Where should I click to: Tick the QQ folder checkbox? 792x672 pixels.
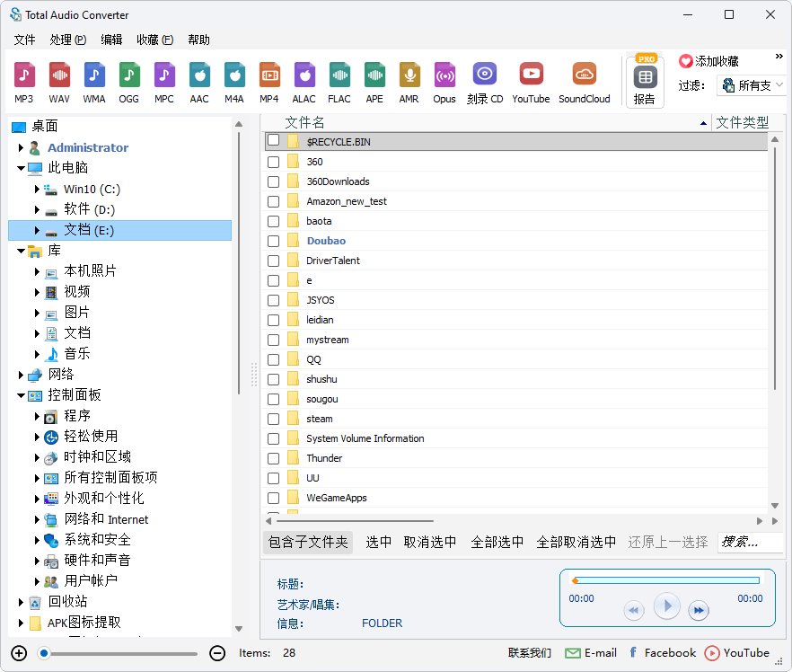(273, 359)
